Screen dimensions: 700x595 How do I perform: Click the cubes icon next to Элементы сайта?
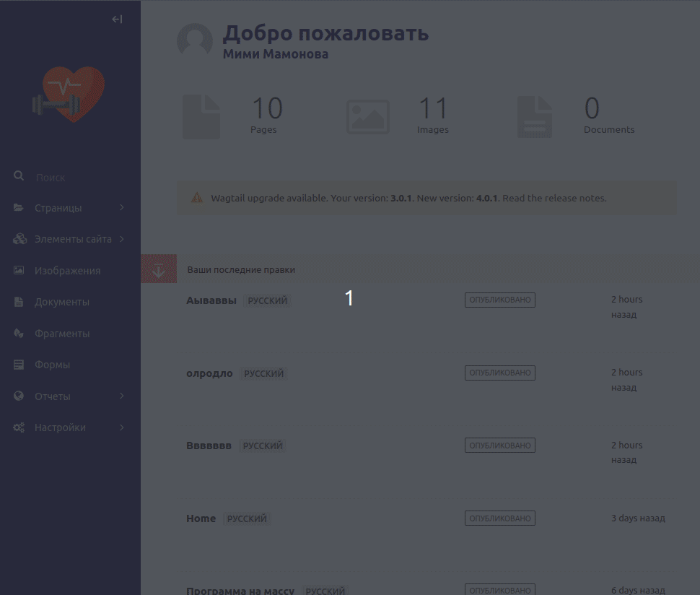click(19, 239)
